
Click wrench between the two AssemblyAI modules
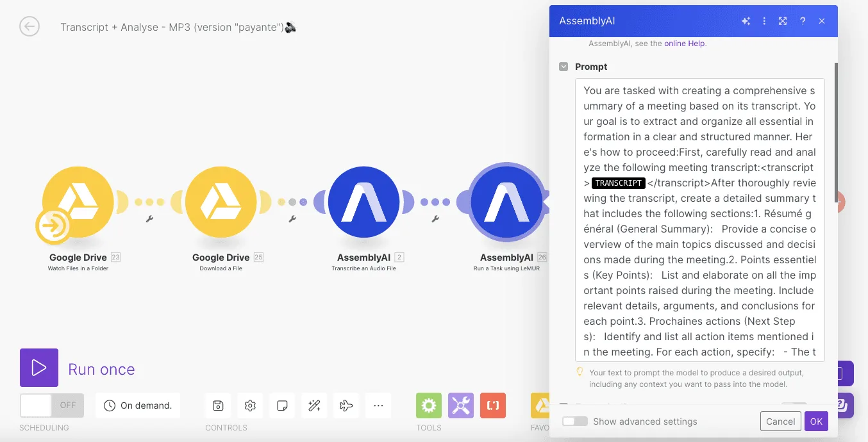tap(435, 219)
